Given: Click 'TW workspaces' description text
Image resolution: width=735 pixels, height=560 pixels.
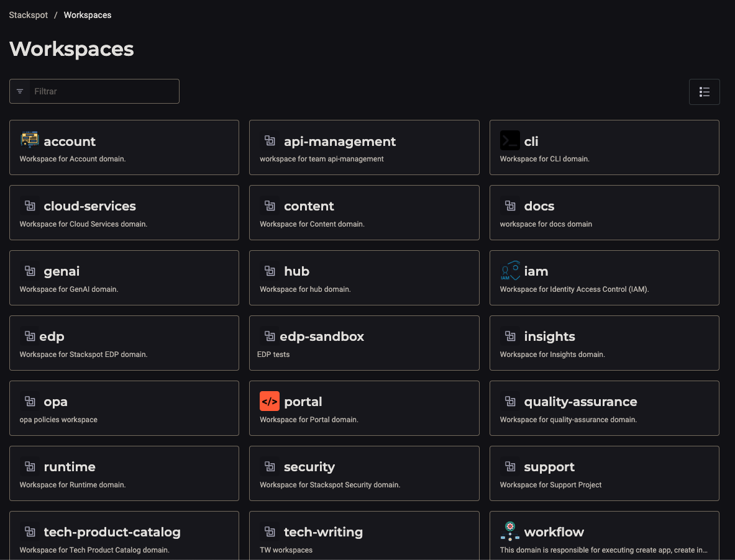Looking at the screenshot, I should coord(286,549).
